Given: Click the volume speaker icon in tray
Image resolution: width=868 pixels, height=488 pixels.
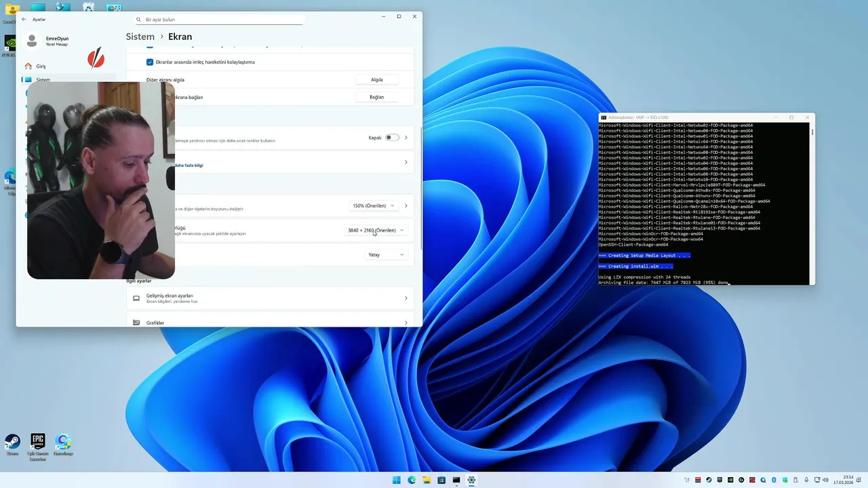Looking at the screenshot, I should [x=826, y=480].
